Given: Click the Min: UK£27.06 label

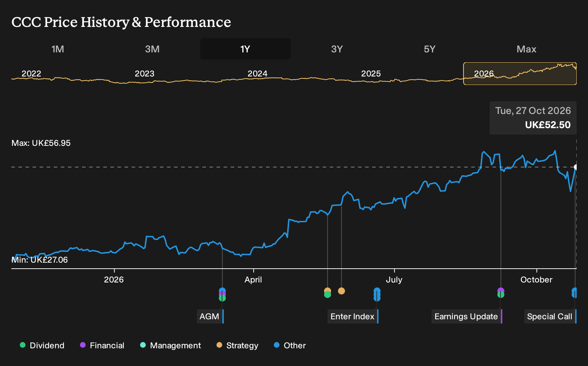Looking at the screenshot, I should [x=40, y=260].
